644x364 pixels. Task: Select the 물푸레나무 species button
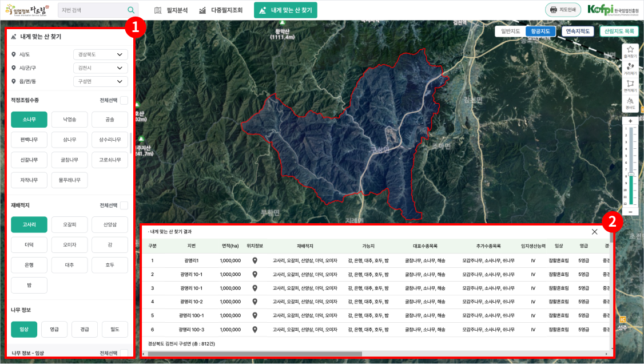[x=69, y=180]
